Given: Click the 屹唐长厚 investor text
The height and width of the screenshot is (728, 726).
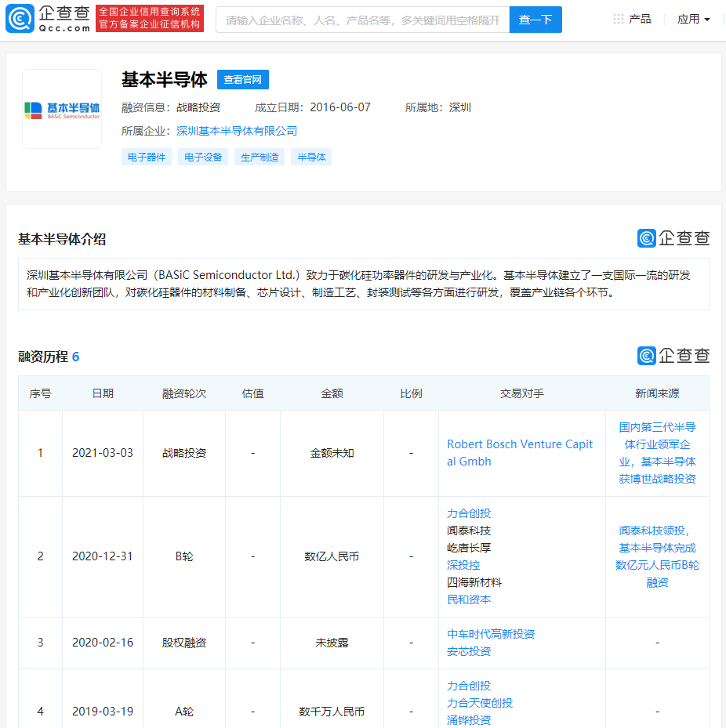Looking at the screenshot, I should click(469, 548).
